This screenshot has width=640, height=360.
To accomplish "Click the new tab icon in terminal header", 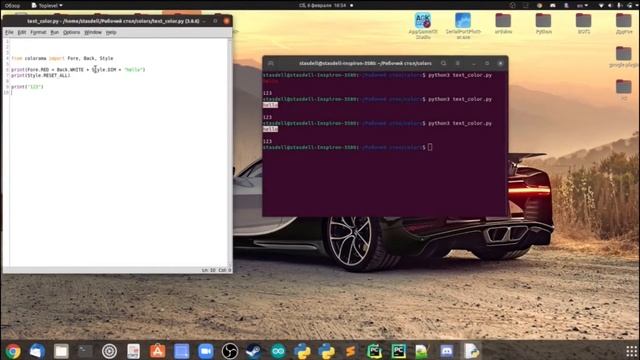I will pyautogui.click(x=271, y=63).
